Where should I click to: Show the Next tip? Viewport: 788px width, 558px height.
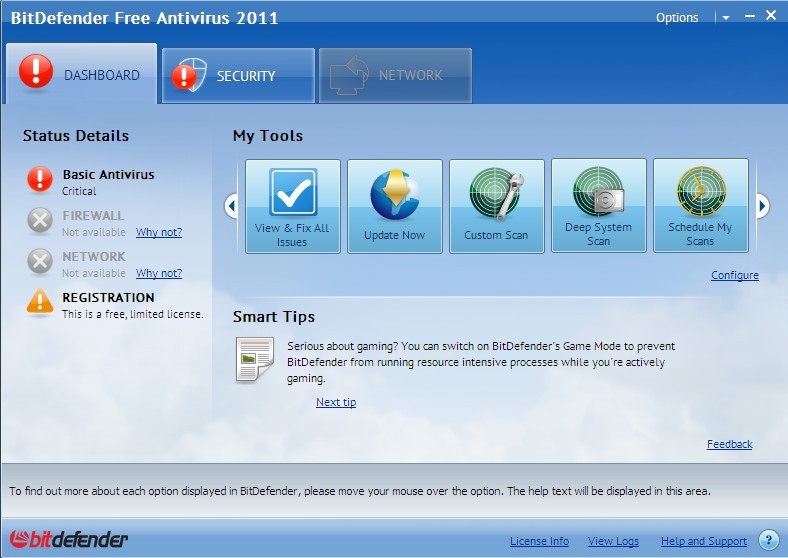click(x=335, y=402)
